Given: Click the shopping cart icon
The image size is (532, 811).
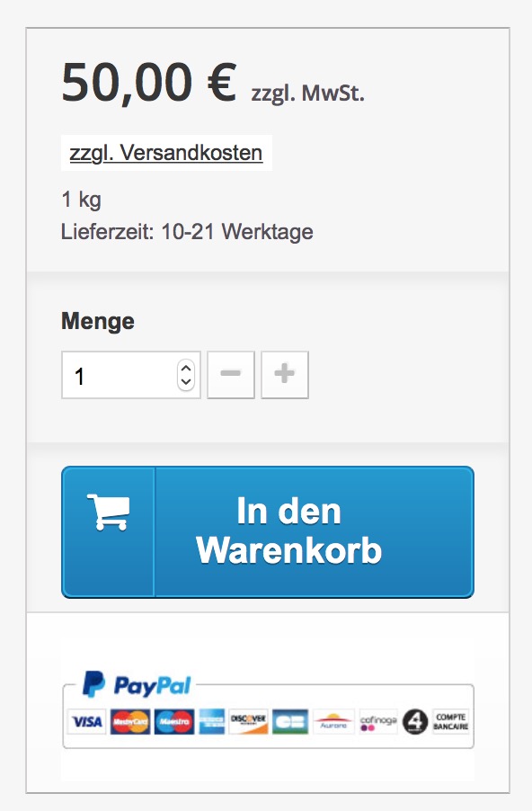Looking at the screenshot, I should (x=108, y=512).
